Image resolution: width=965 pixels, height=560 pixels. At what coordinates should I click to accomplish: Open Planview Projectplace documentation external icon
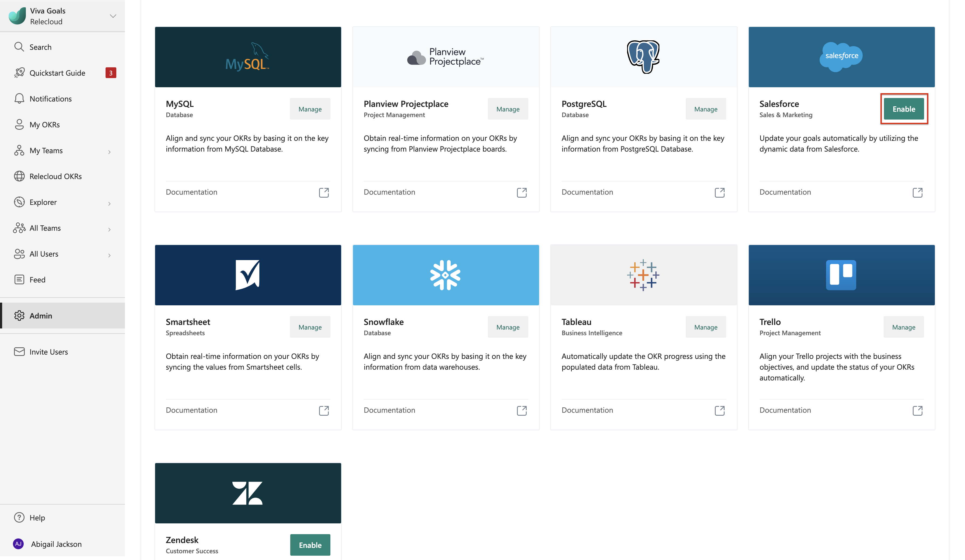[522, 192]
